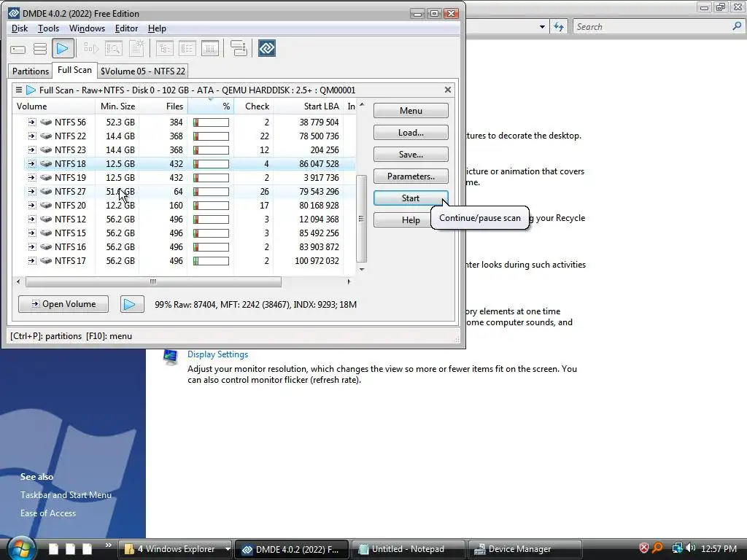Image resolution: width=747 pixels, height=560 pixels.
Task: Sort by the Start LBA column header
Action: click(x=309, y=106)
